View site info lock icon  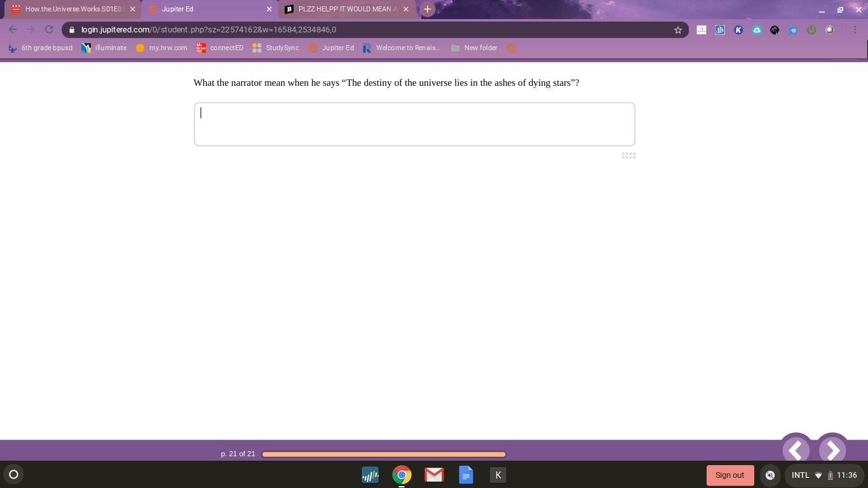[72, 30]
